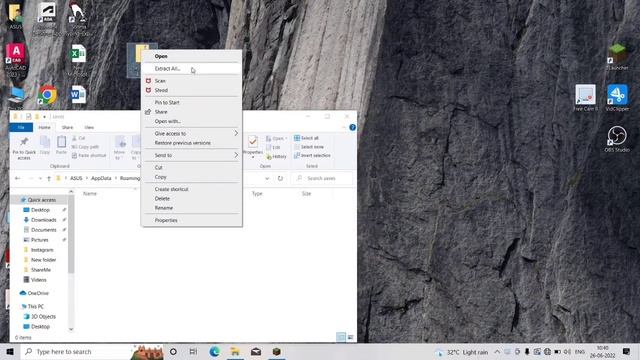
Task: Click the Explorer search box
Action: click(322, 178)
